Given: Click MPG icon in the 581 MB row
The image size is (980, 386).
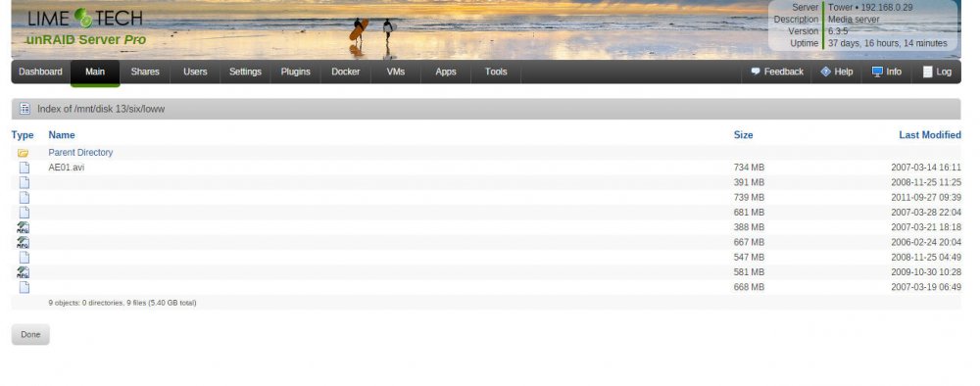Looking at the screenshot, I should click(x=24, y=272).
